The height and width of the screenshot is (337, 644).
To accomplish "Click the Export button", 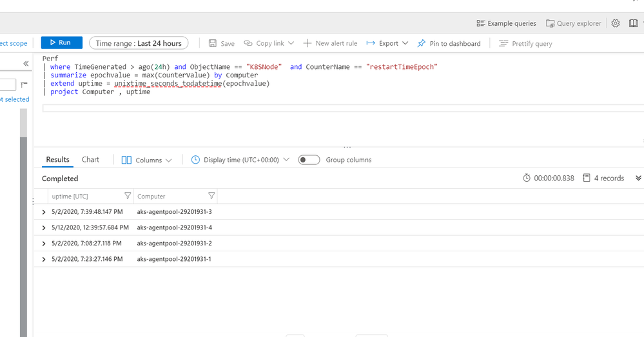I will point(382,43).
